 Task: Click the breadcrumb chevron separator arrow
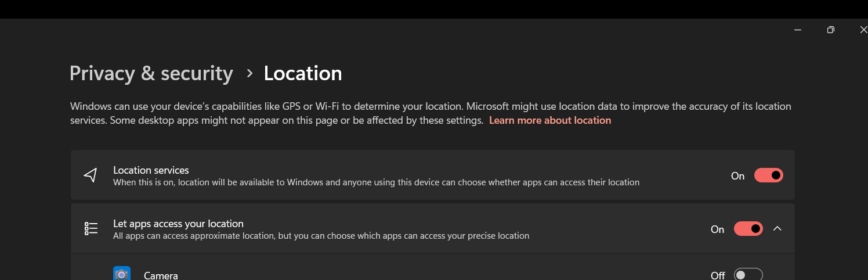249,73
